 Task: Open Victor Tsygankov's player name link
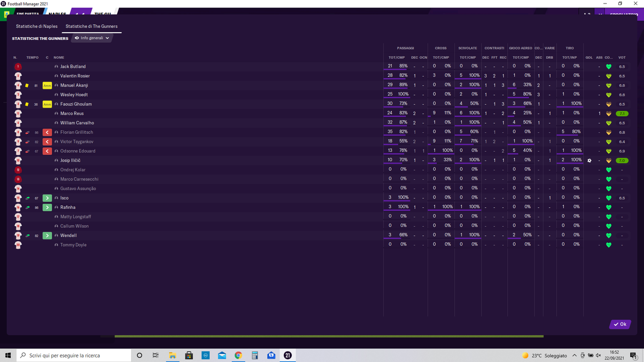(77, 142)
